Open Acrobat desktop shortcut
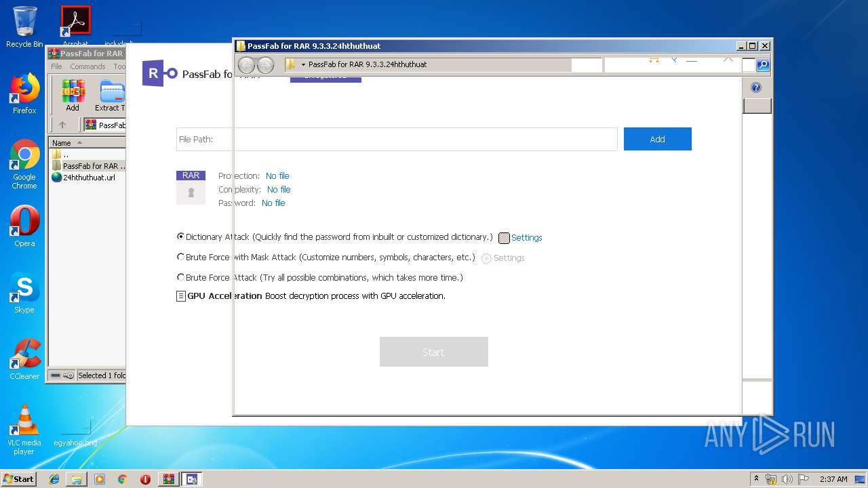 click(76, 27)
